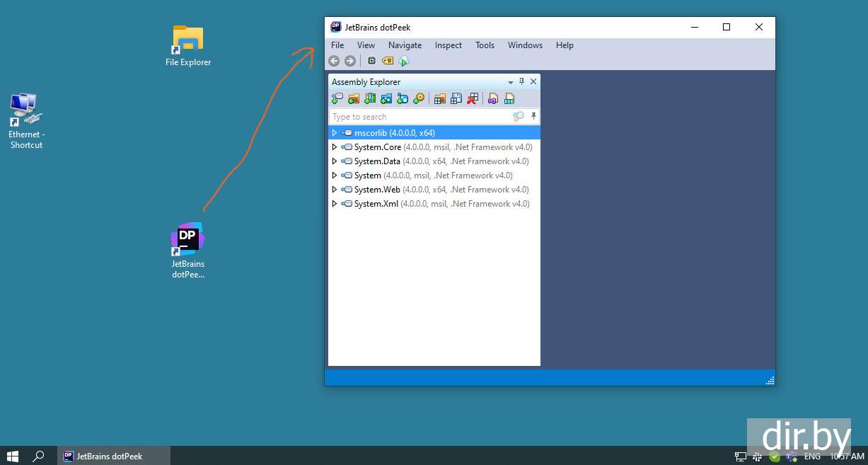The image size is (868, 465).
Task: Open the File menu
Action: [337, 45]
